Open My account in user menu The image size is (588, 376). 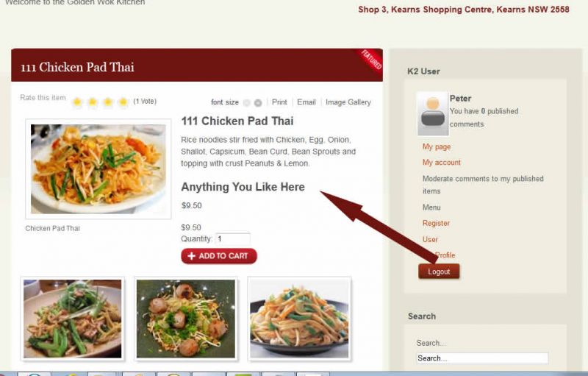pyautogui.click(x=442, y=163)
